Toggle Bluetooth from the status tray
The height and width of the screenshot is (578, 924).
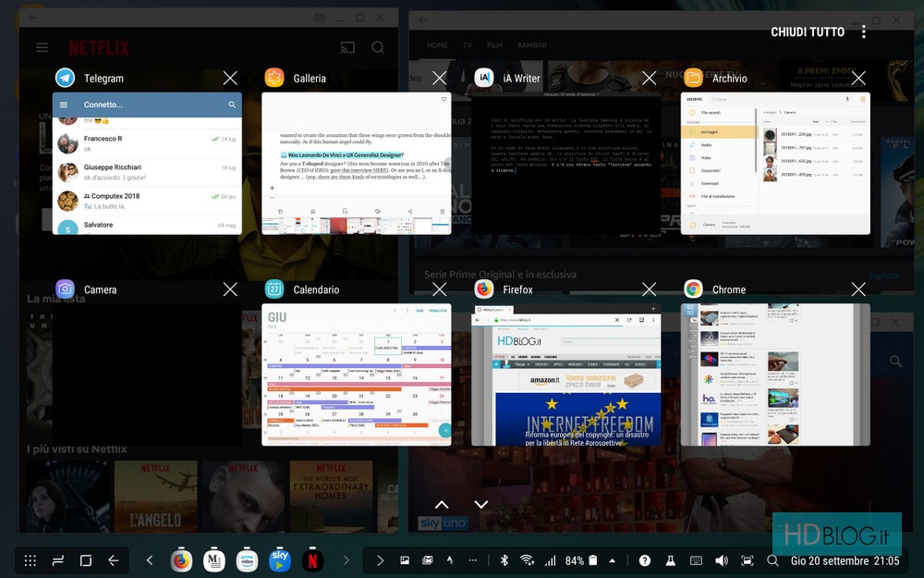pyautogui.click(x=505, y=560)
